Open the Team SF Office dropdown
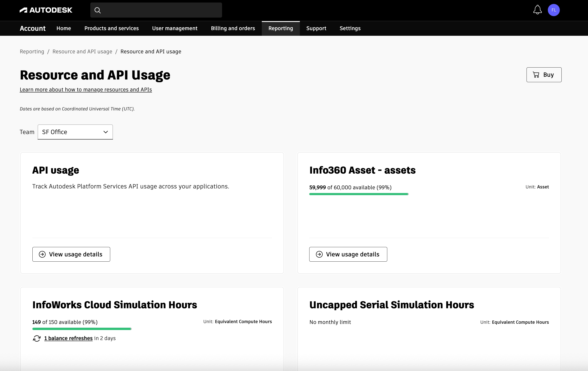This screenshot has height=371, width=588. [x=75, y=132]
